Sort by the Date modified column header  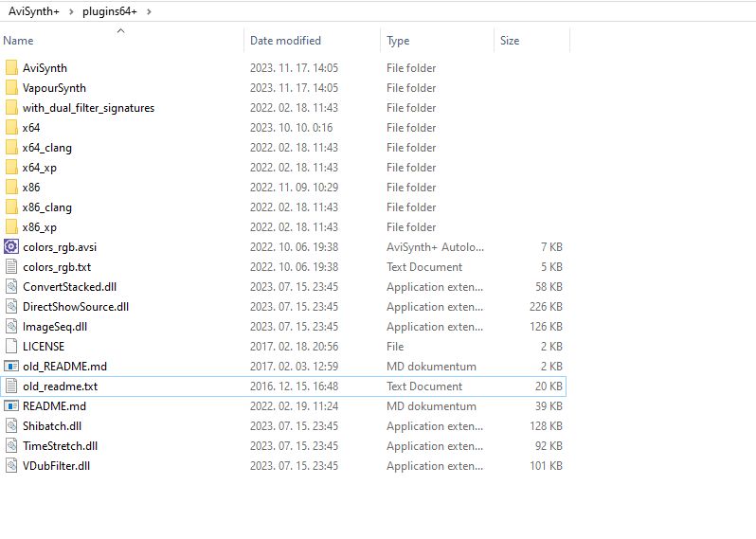(285, 41)
